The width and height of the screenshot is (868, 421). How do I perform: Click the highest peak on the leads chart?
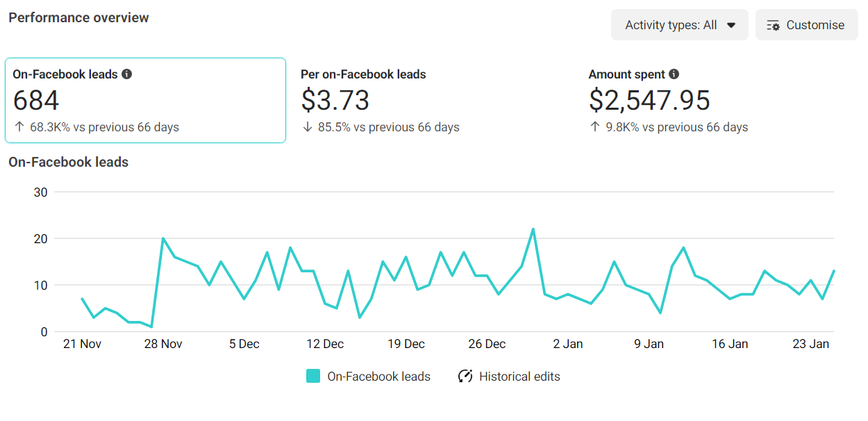[x=533, y=229]
